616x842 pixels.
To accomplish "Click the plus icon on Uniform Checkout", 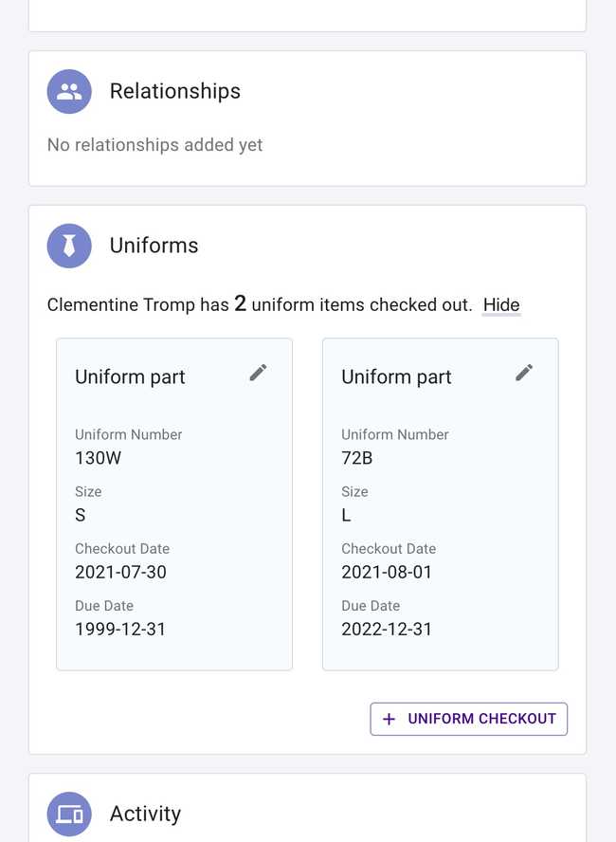I will [389, 719].
